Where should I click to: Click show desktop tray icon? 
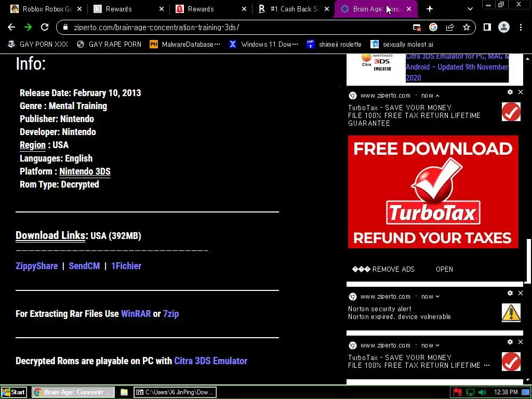pos(527,393)
